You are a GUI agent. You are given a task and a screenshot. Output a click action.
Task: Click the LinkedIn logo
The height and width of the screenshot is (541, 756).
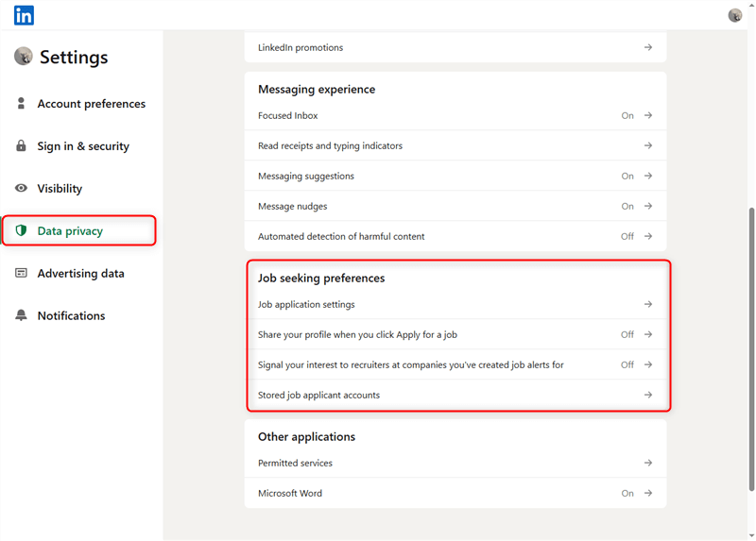24,15
